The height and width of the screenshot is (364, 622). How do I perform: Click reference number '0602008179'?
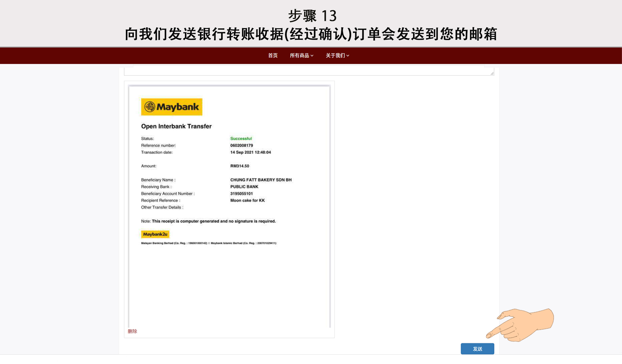(x=242, y=145)
